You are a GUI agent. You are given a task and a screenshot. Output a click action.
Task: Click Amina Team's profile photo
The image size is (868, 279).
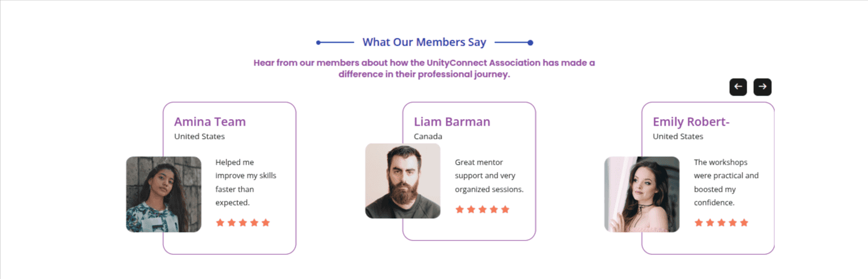coord(163,194)
